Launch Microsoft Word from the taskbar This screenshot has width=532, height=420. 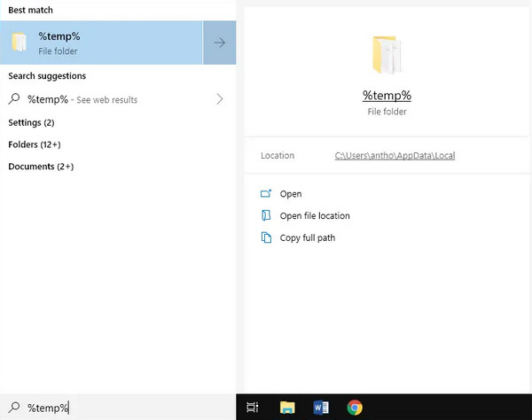click(x=321, y=407)
